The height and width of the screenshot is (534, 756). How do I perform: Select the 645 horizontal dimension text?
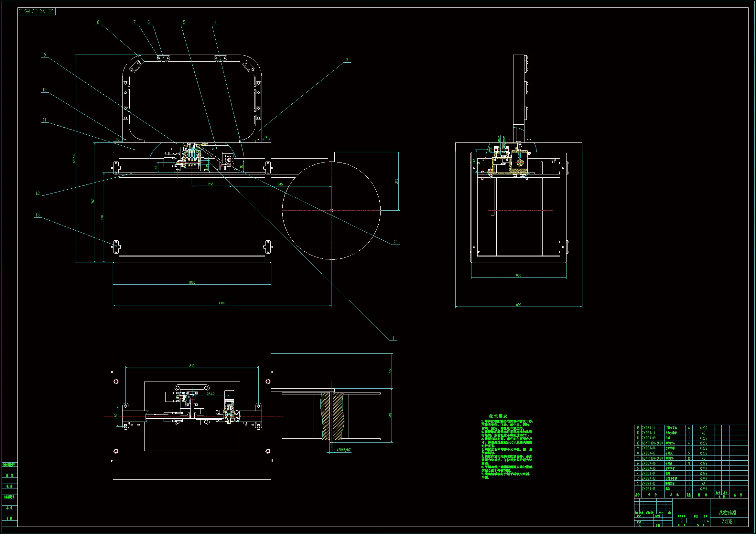point(280,184)
